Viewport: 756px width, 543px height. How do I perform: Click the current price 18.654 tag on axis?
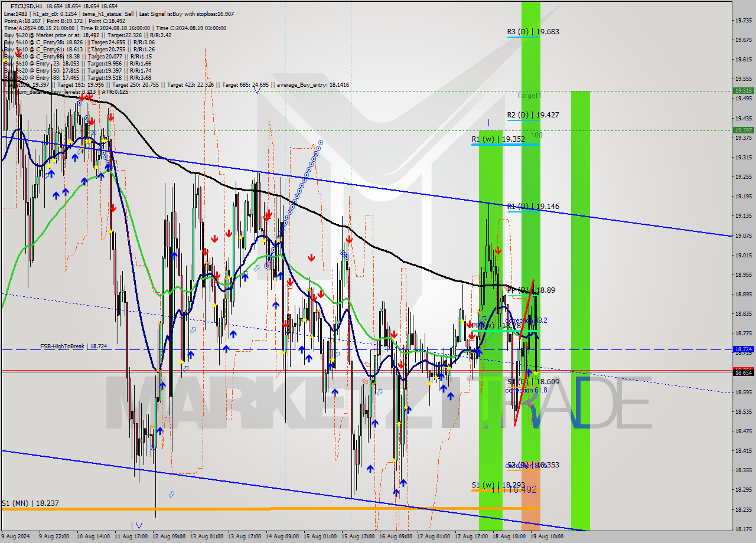pyautogui.click(x=743, y=372)
